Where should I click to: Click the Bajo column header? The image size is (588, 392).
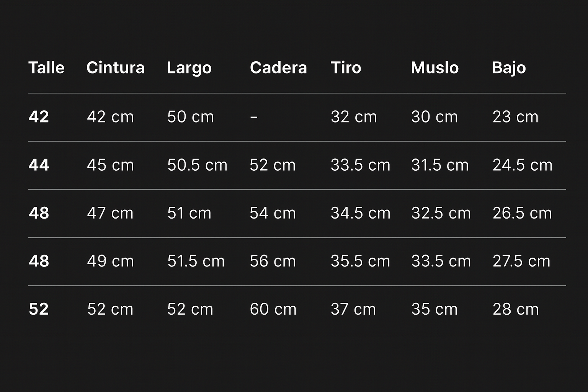point(509,68)
